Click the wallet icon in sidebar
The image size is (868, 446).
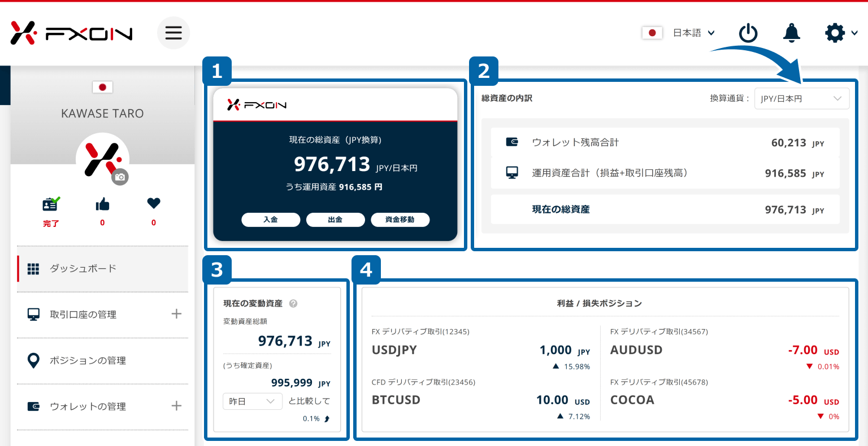pos(34,406)
